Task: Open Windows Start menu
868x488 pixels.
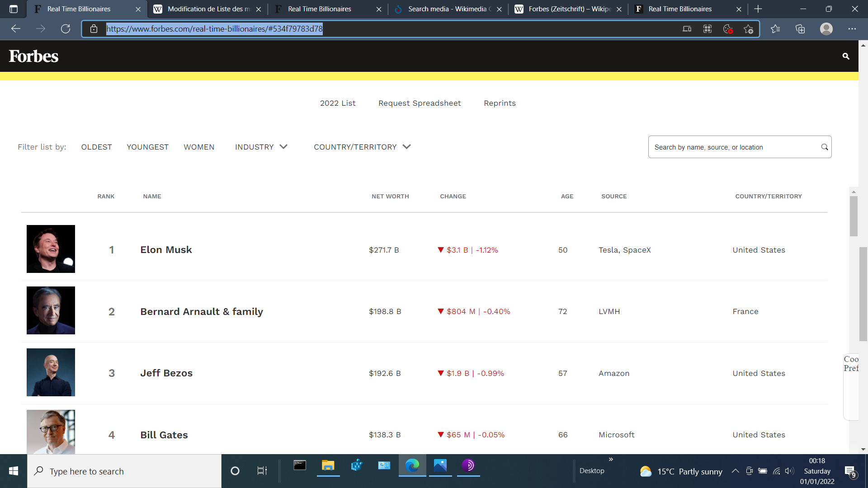Action: click(x=14, y=471)
